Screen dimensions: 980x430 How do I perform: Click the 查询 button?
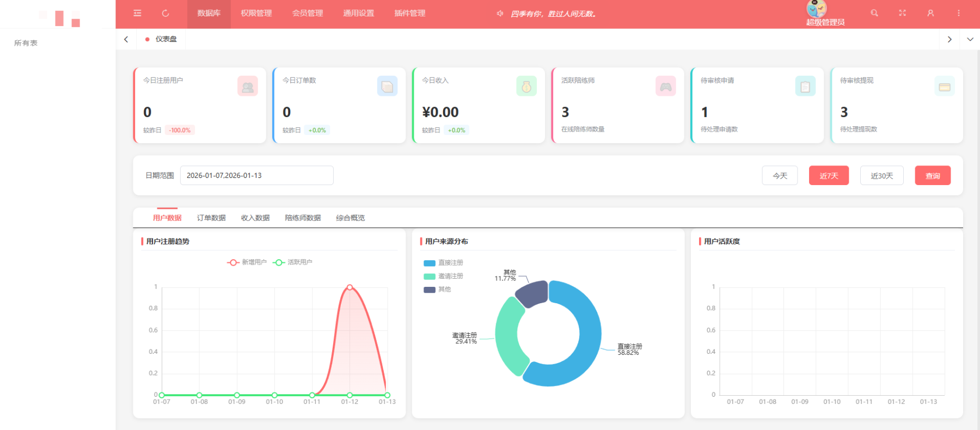tap(933, 176)
